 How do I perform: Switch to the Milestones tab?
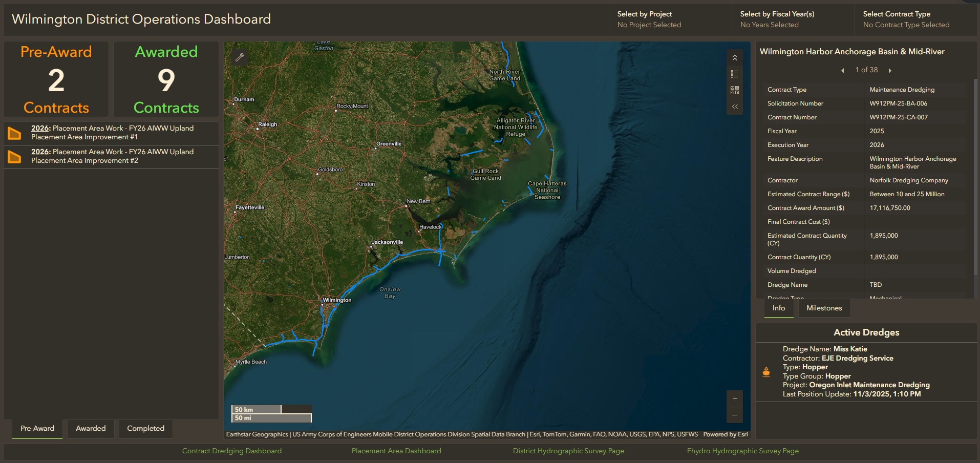point(824,308)
